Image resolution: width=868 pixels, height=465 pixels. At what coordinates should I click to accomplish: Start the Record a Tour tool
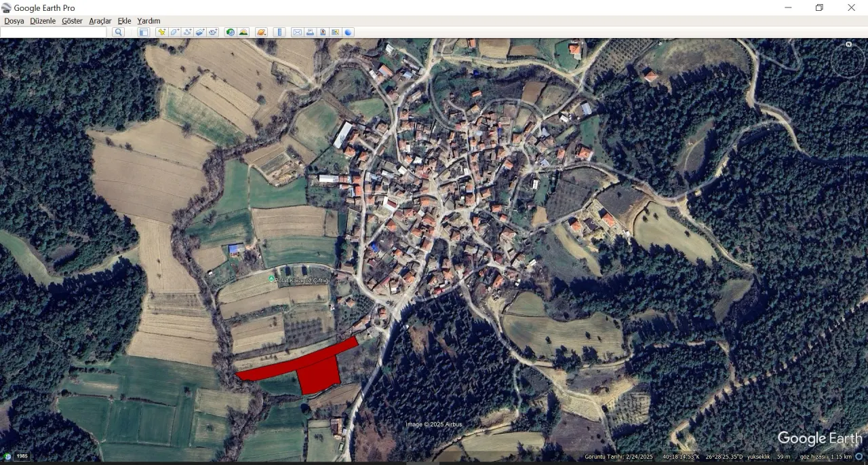(x=213, y=32)
